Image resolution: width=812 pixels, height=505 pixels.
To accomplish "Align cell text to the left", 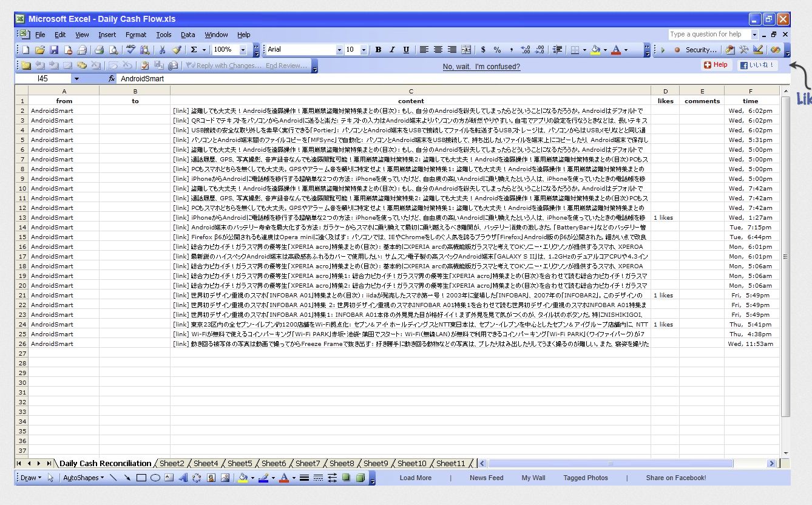I will 424,50.
